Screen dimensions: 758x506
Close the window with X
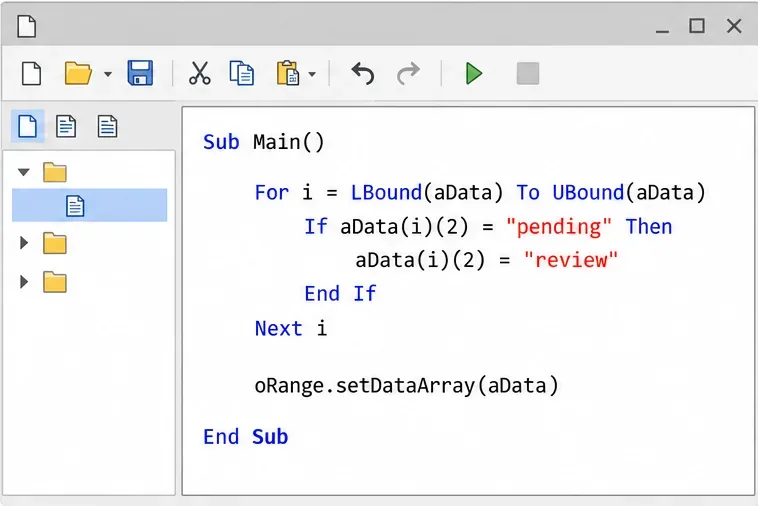tap(734, 26)
